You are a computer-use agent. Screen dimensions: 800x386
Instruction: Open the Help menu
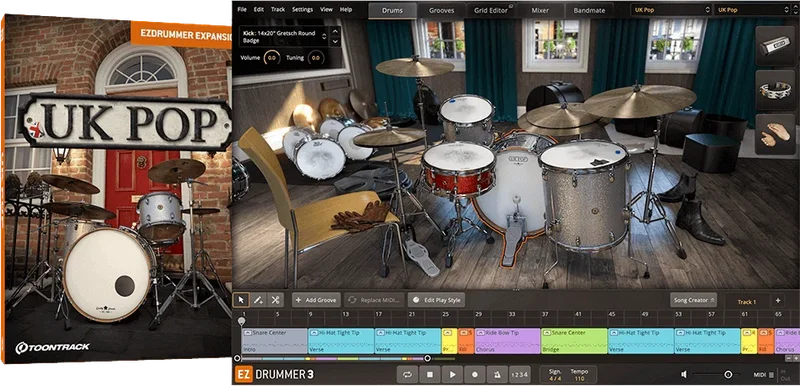pos(346,9)
